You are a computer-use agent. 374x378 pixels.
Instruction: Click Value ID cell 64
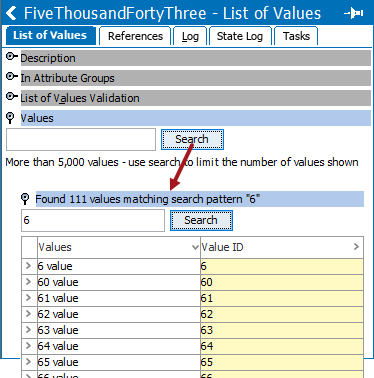(282, 346)
